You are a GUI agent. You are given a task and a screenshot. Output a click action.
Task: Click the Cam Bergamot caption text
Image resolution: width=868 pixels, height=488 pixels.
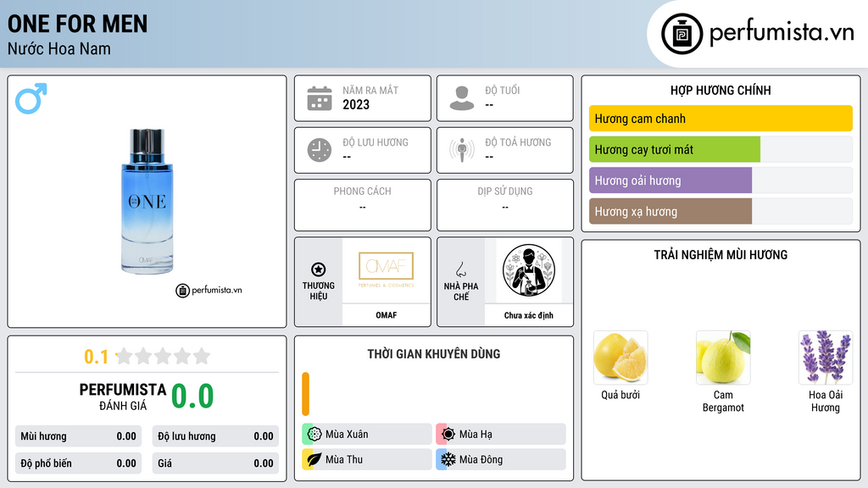(x=723, y=401)
